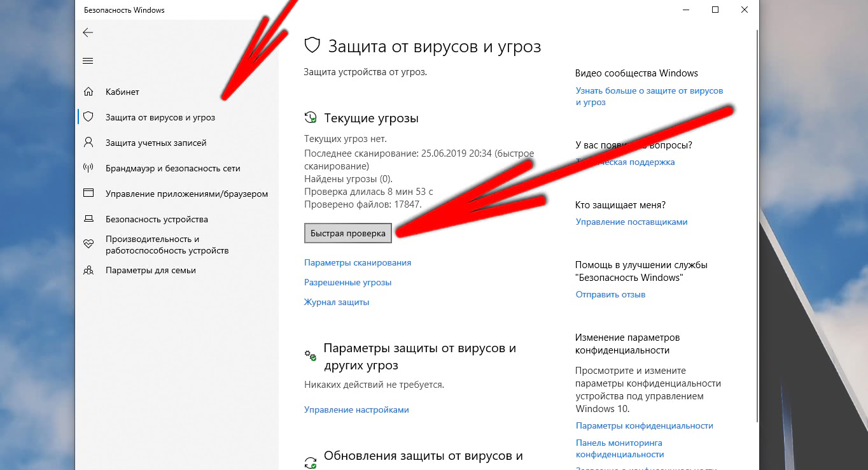Select Защита учетных записей in sidebar
Image resolution: width=868 pixels, height=470 pixels.
156,143
